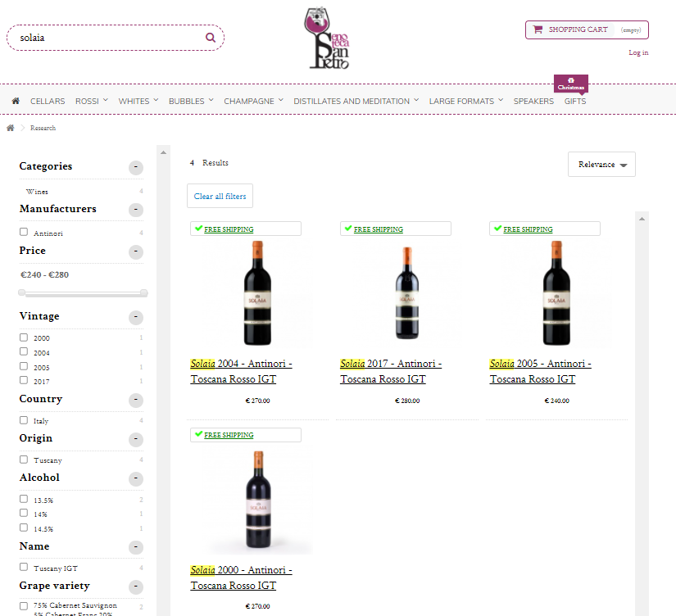Go to the home icon in navigation bar
The width and height of the screenshot is (676, 616).
[x=16, y=101]
